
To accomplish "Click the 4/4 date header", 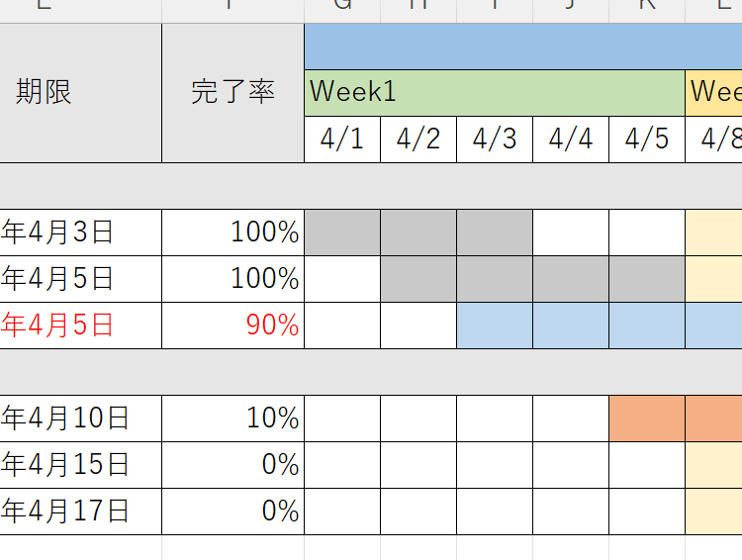I will [571, 140].
